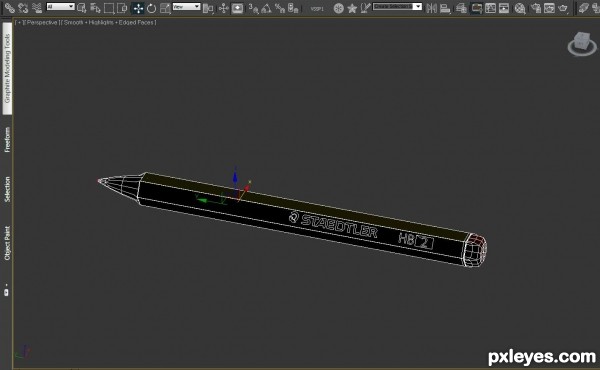Click the sharpened tip of the pencil
The image size is (600, 370).
[102, 181]
